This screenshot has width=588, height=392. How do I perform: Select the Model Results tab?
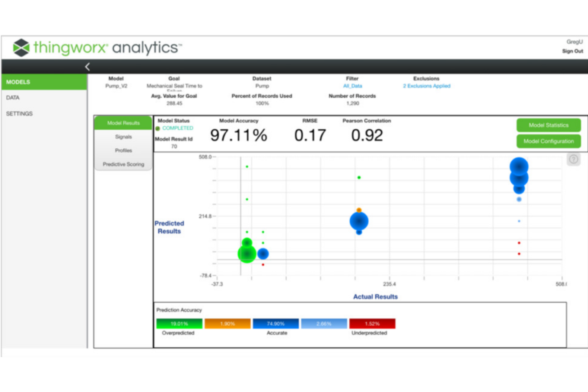click(x=123, y=123)
